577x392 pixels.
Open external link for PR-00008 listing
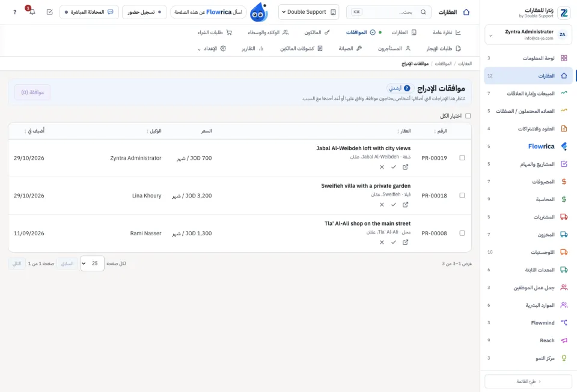pyautogui.click(x=405, y=243)
